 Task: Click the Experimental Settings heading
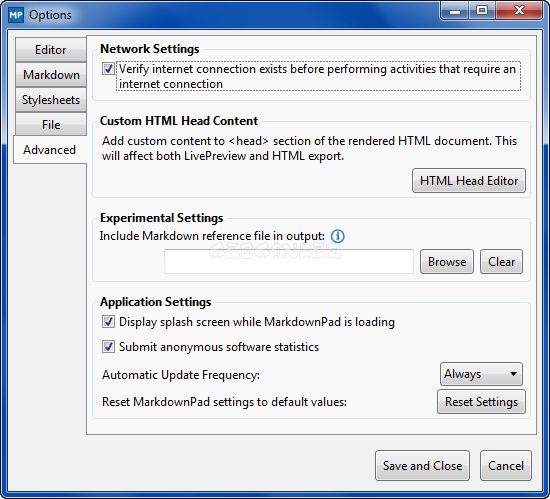tap(162, 218)
